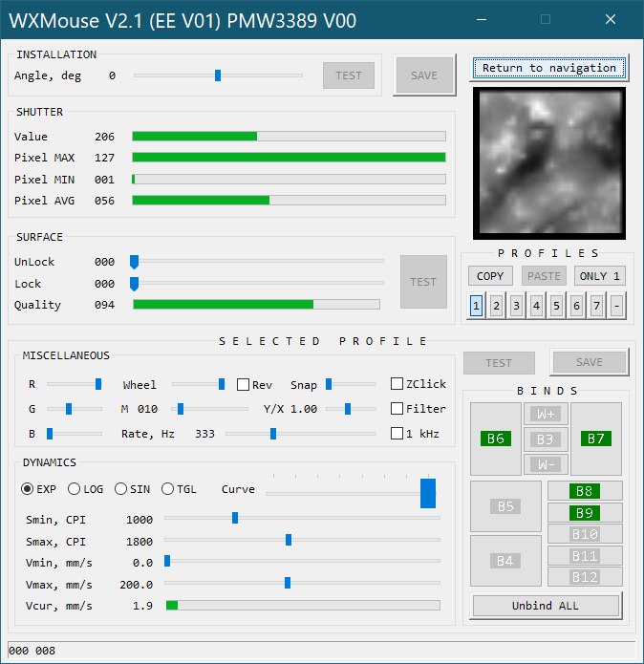Copy the current profile with COPY
Viewport: 644px width, 664px height.
[490, 276]
